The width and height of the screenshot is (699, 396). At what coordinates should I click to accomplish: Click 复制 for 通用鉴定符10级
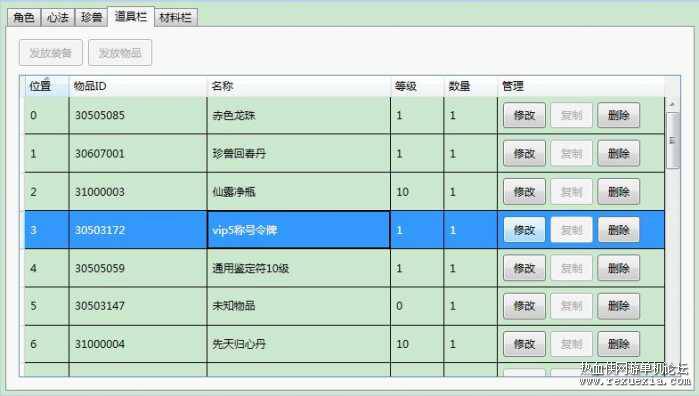click(x=572, y=268)
